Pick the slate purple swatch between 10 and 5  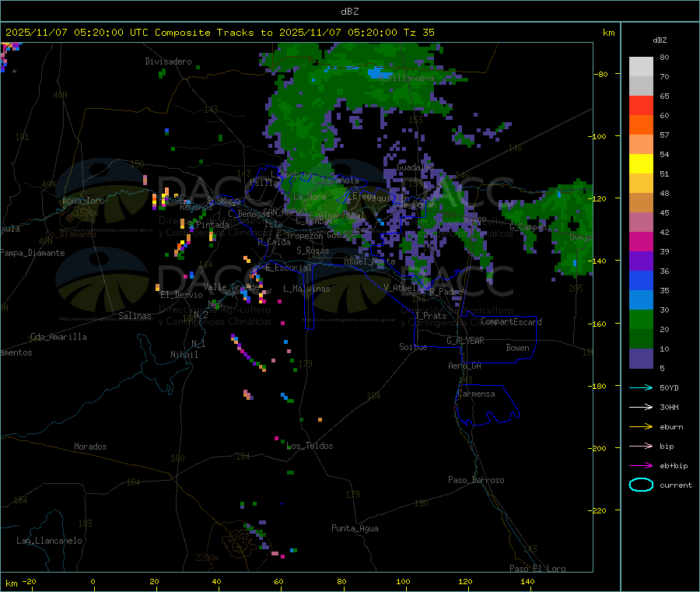click(641, 359)
